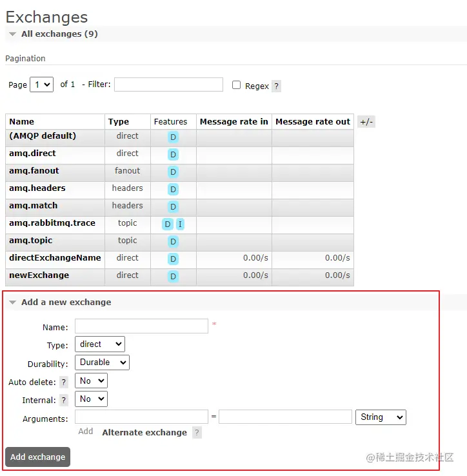Open the exchange Type dropdown
This screenshot has width=467, height=476.
coord(100,344)
